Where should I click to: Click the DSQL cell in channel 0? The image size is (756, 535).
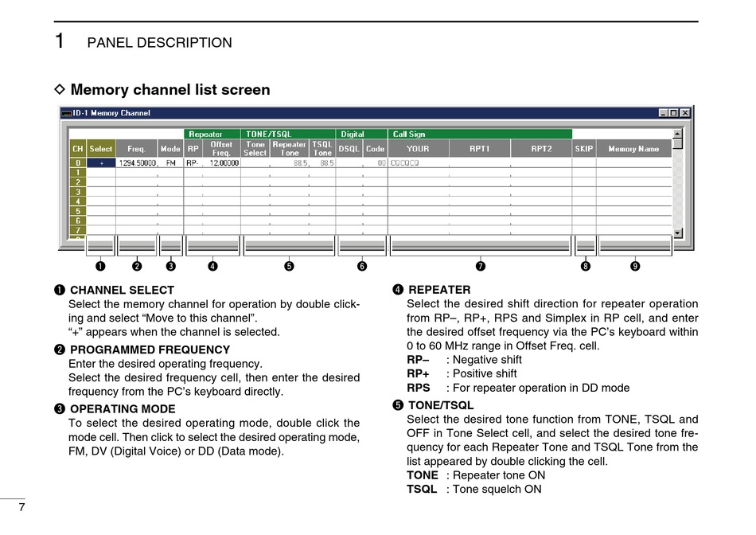click(349, 162)
